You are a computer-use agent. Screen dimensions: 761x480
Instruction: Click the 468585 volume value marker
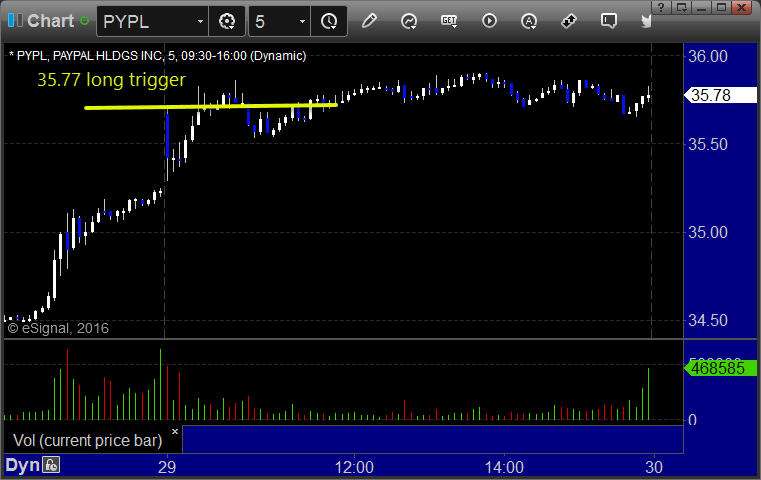(x=721, y=368)
